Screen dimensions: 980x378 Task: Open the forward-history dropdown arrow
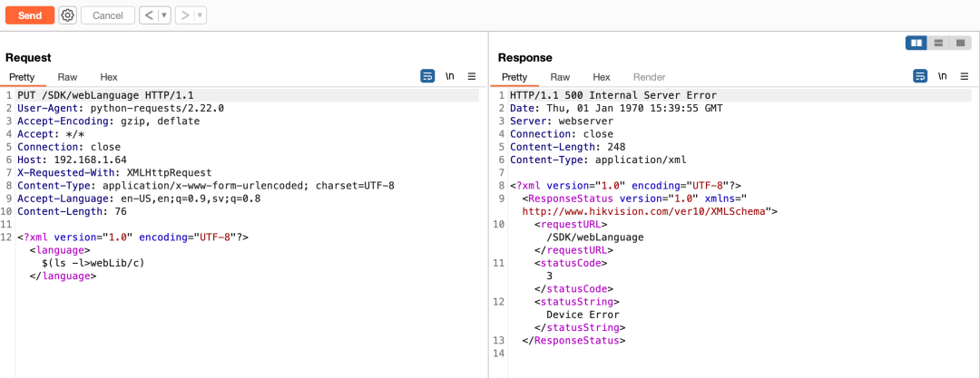pyautogui.click(x=201, y=15)
